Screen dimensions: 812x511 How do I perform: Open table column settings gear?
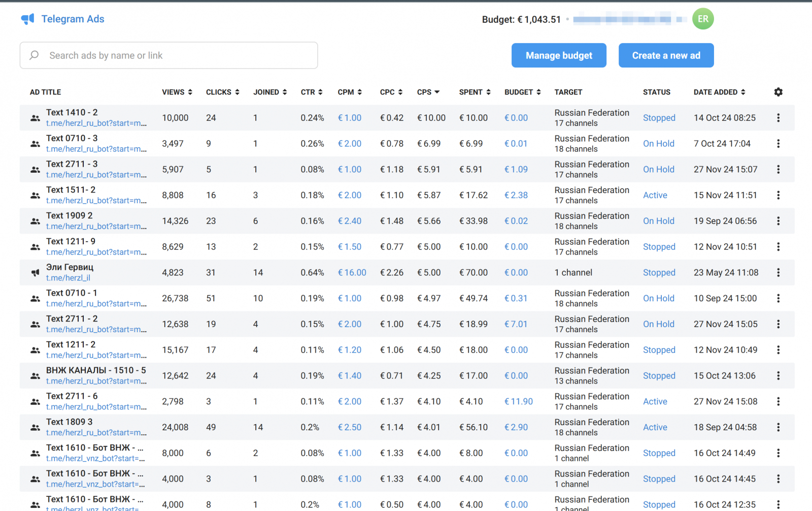coord(778,92)
